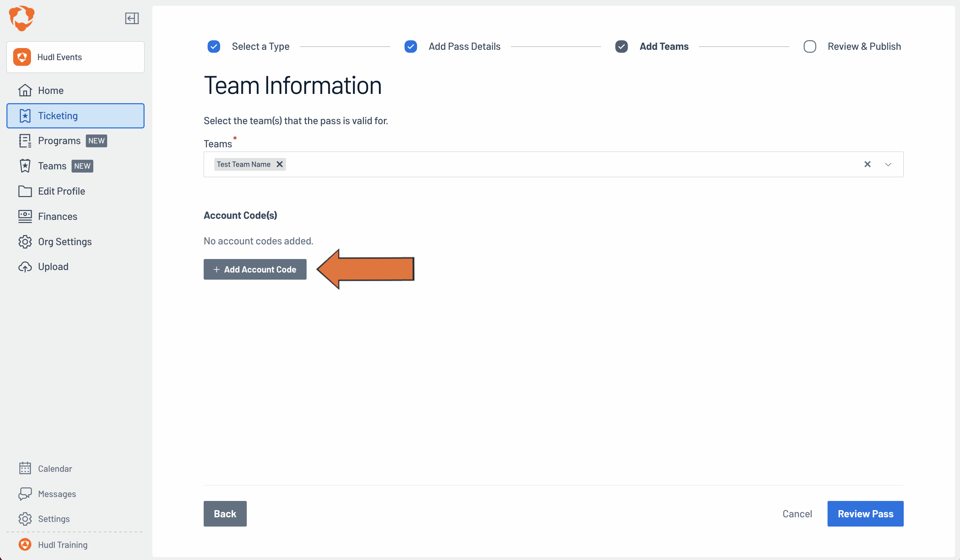Click the Messages chat bubble icon
The image size is (960, 560).
(25, 494)
